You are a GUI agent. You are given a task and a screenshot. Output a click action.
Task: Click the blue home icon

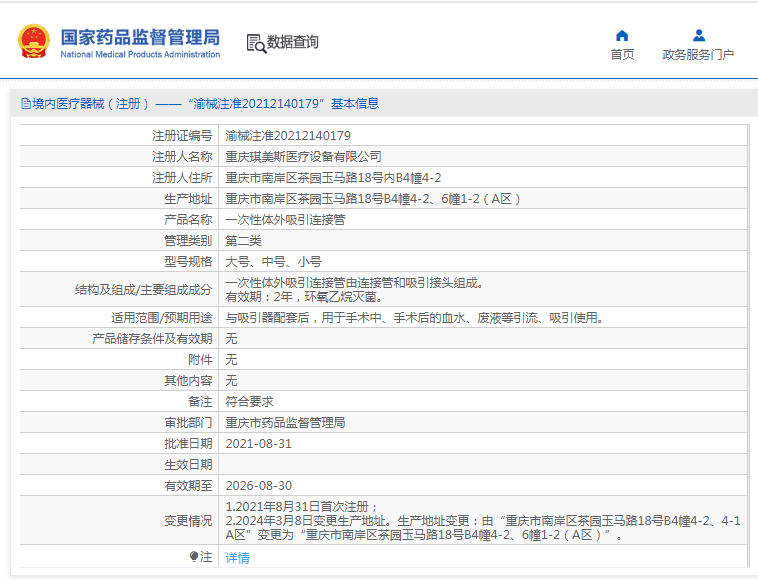tap(622, 35)
